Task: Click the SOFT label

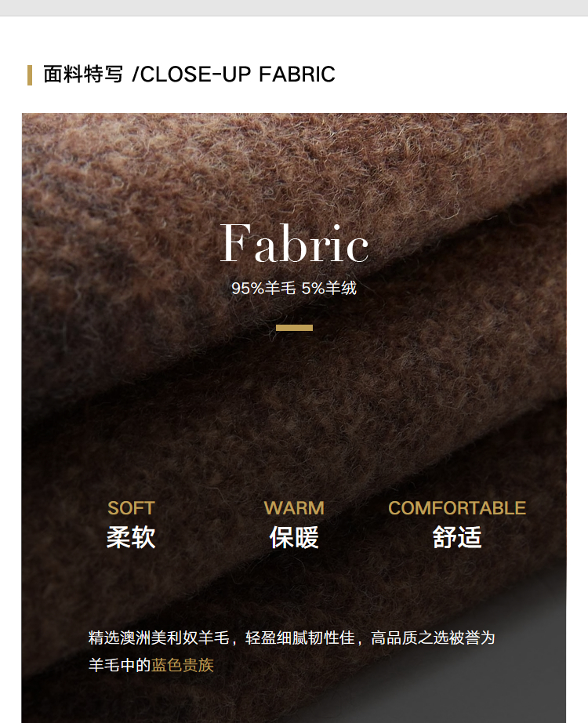Action: (x=131, y=508)
